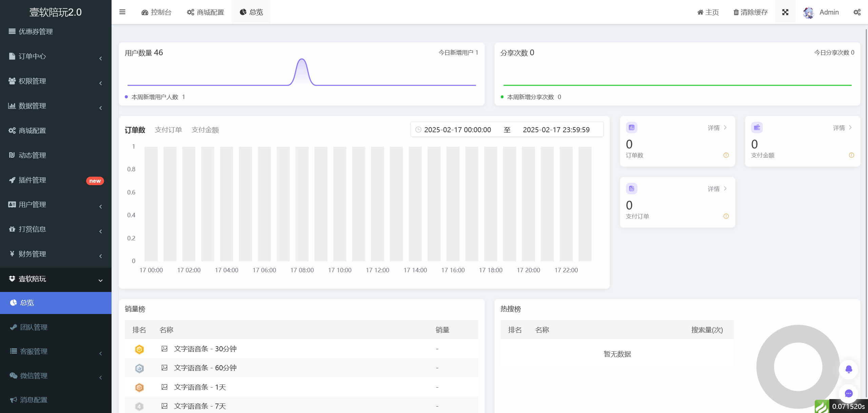Click the Admin avatar image
Image resolution: width=868 pixels, height=413 pixels.
(808, 12)
